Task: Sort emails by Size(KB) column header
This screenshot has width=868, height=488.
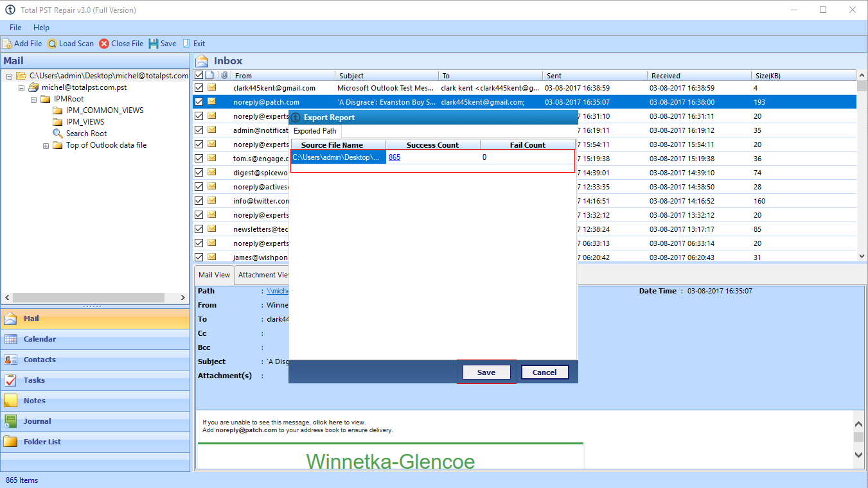Action: (x=803, y=76)
